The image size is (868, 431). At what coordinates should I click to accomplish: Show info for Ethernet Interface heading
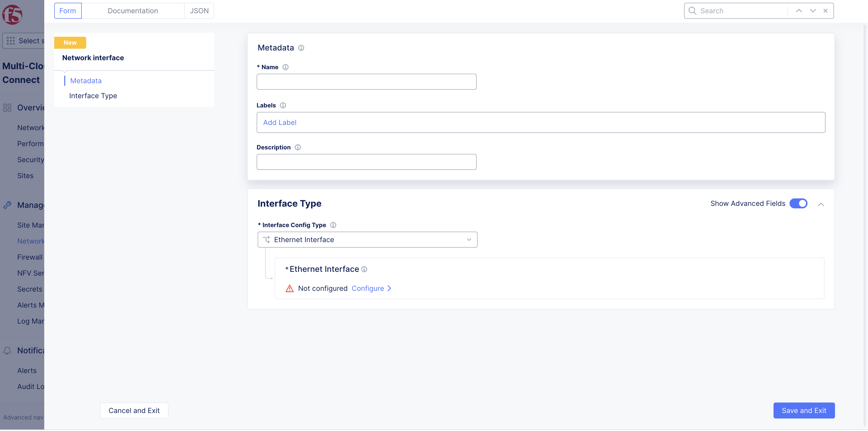tap(364, 269)
